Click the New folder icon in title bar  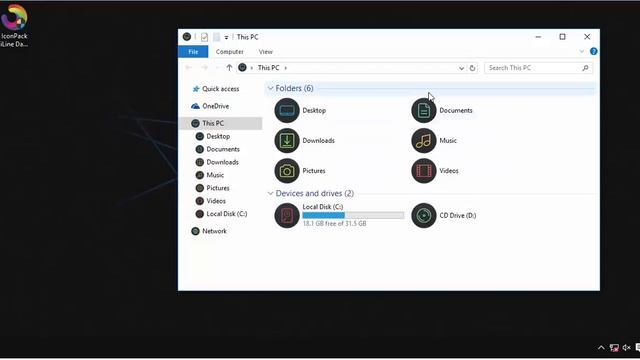[x=216, y=37]
